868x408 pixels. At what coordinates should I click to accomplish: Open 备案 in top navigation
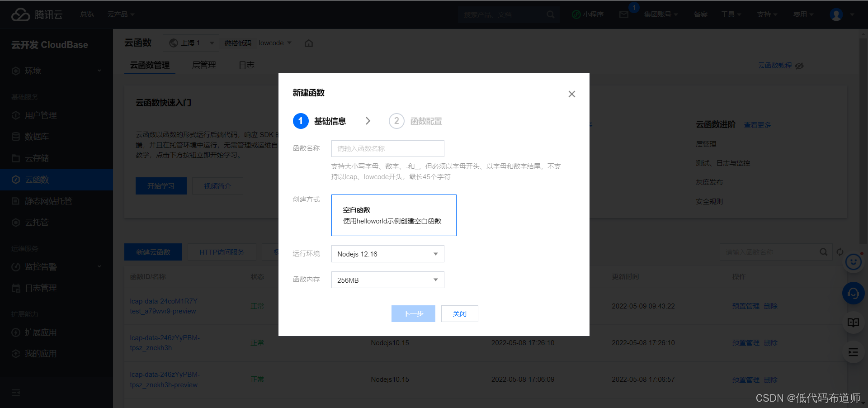coord(701,14)
